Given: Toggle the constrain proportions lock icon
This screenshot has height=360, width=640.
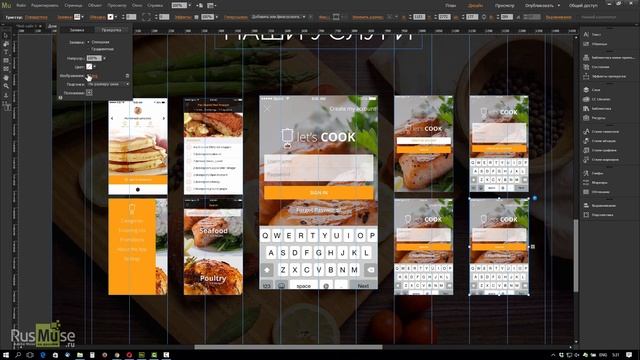Looking at the screenshot, I should [484, 17].
